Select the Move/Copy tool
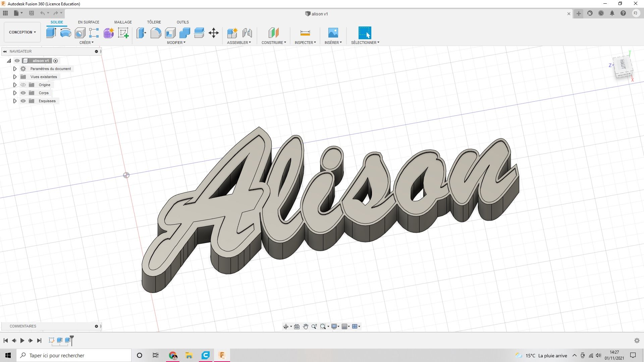This screenshot has height=362, width=644. click(x=214, y=33)
